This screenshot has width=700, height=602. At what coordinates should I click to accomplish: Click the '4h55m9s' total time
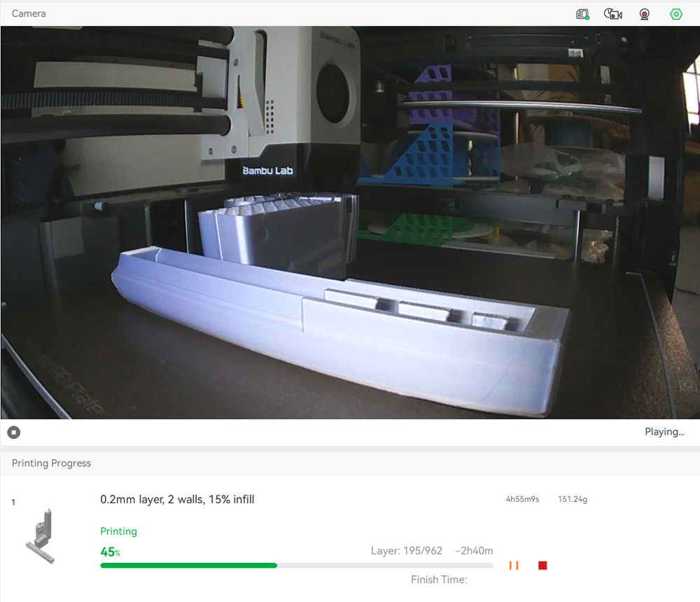click(522, 499)
